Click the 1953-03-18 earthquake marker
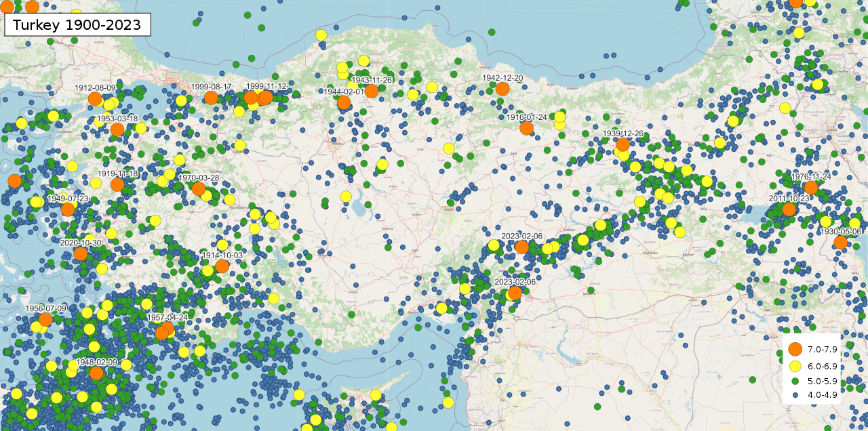 tap(117, 129)
